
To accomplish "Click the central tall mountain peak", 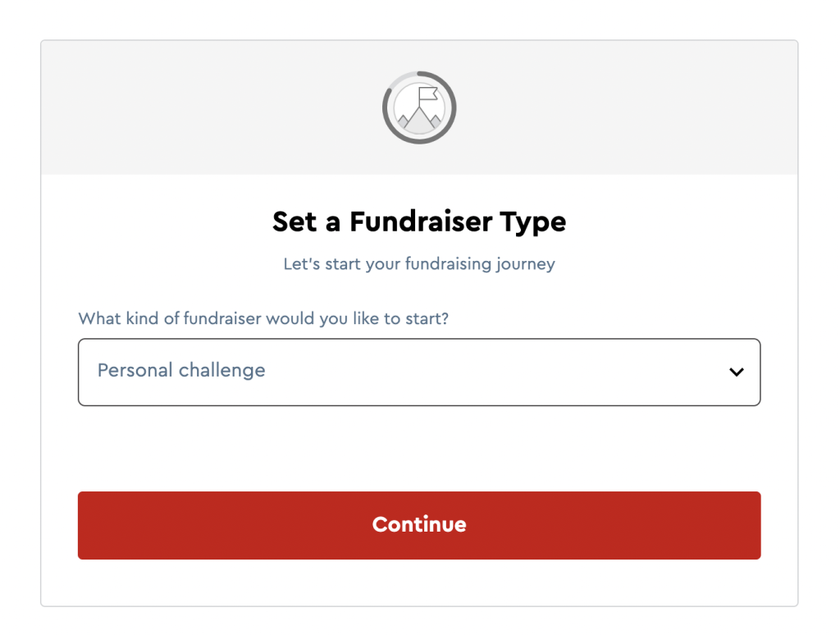I will click(419, 118).
